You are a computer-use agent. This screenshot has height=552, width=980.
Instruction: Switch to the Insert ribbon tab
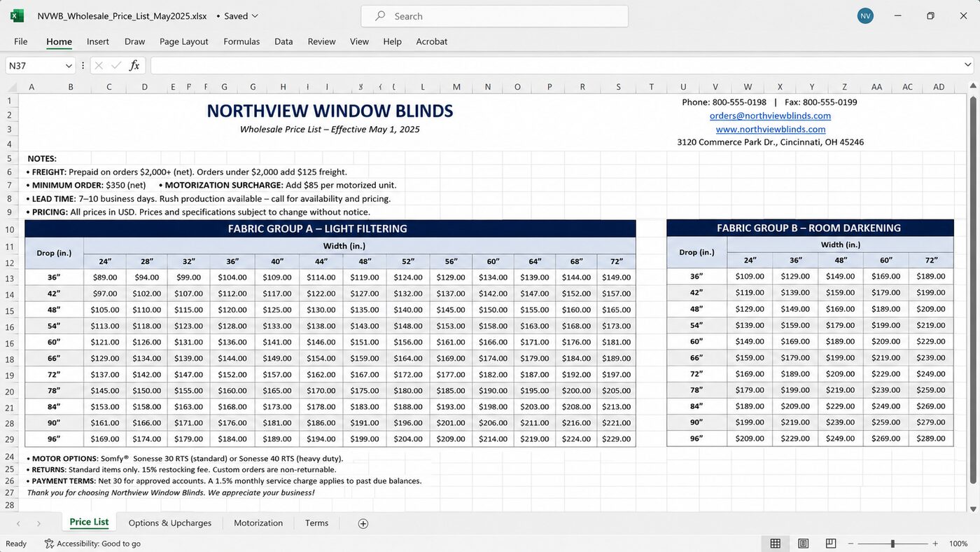coord(98,41)
